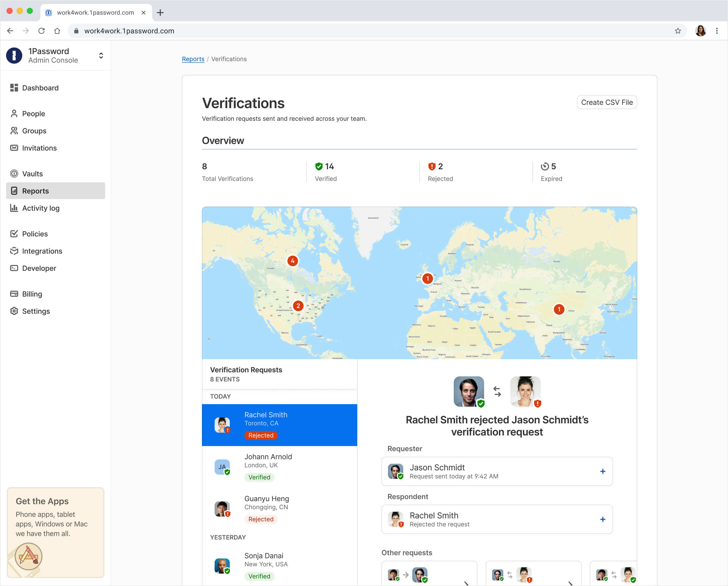
Task: Click the Expired clock icon in overview
Action: [545, 166]
